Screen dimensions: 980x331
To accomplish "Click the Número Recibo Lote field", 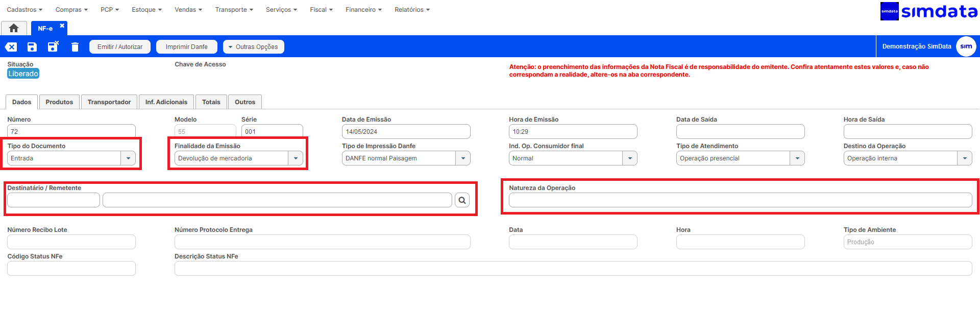I will 71,242.
